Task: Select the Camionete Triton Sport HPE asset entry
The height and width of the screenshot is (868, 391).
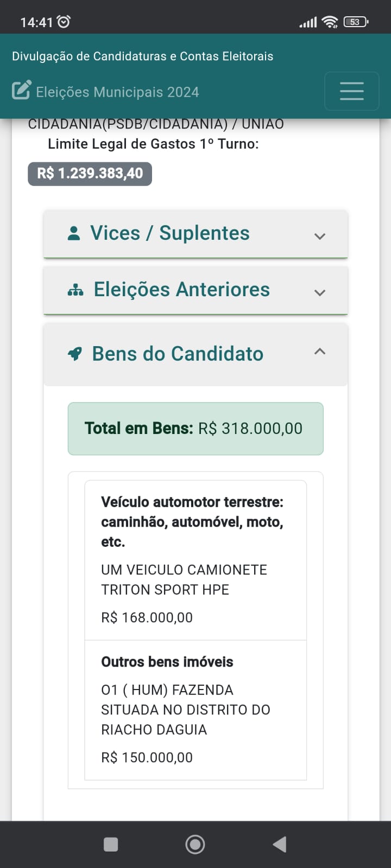Action: [195, 560]
